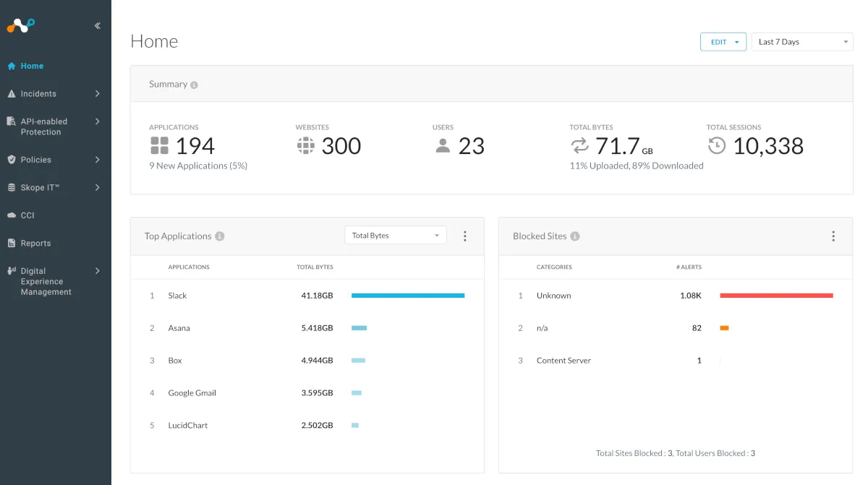Click the Slack application row name
Viewport: 868px width, 485px height.
click(177, 296)
